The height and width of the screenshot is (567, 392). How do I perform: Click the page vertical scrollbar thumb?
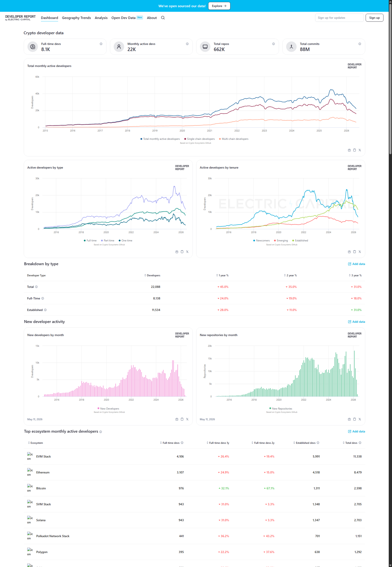[390, 79]
